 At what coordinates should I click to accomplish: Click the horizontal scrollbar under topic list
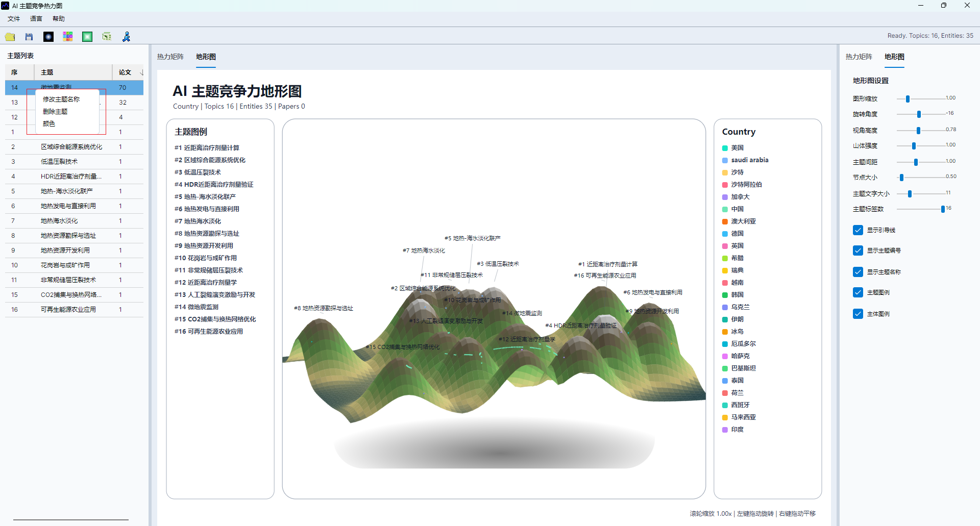click(x=71, y=520)
